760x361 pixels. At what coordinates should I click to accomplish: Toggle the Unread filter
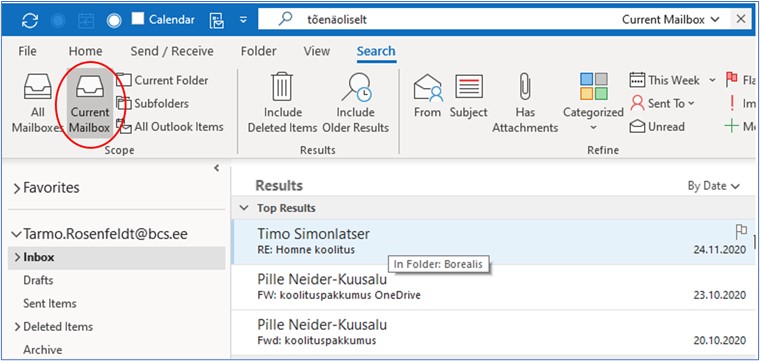(657, 127)
